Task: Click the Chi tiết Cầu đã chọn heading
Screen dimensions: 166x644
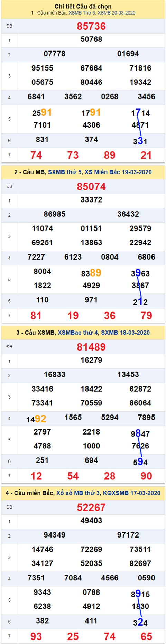Action: click(x=83, y=7)
